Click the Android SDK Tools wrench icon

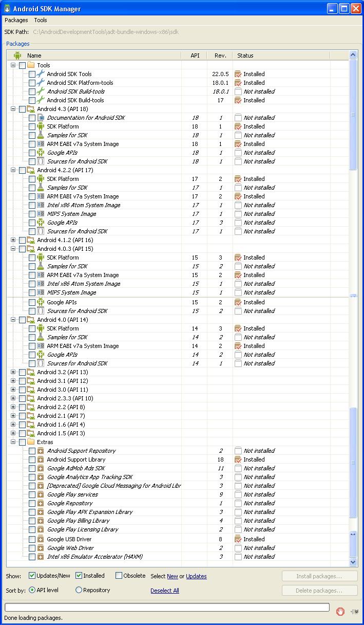coord(41,74)
